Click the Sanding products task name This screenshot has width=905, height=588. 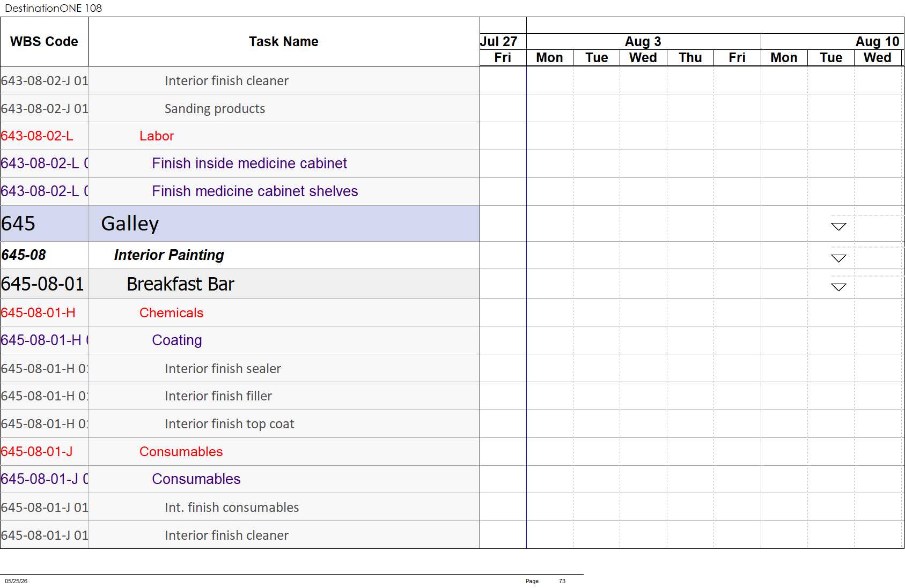215,109
